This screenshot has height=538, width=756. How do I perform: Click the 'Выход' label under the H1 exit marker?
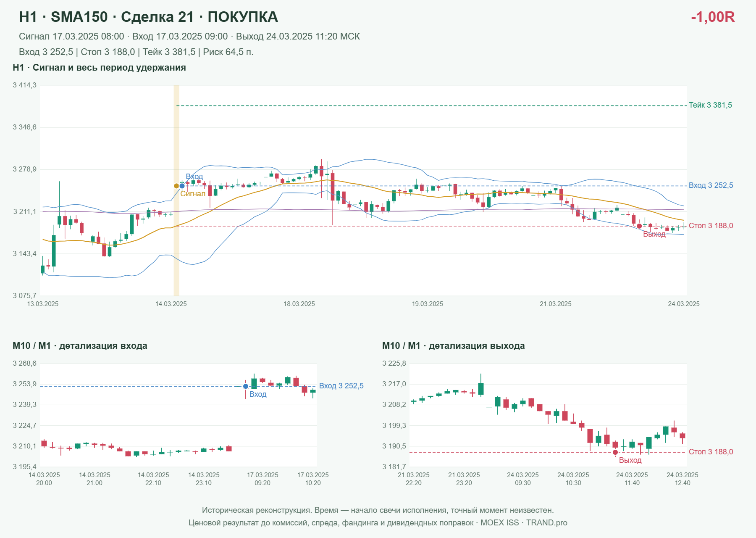click(654, 234)
